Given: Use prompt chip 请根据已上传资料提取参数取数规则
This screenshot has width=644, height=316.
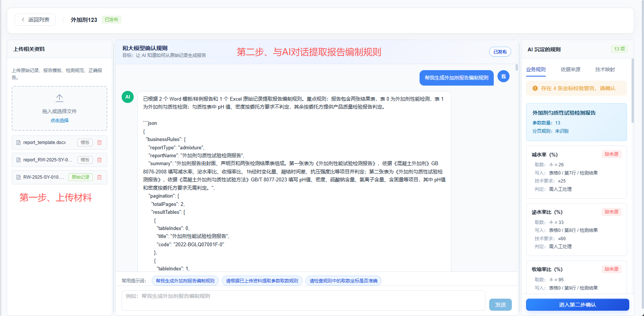Looking at the screenshot, I should [262, 281].
